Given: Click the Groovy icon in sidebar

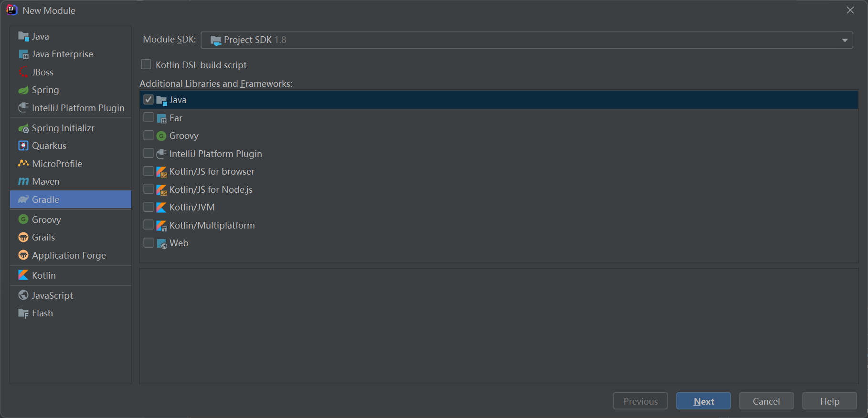Looking at the screenshot, I should (23, 219).
